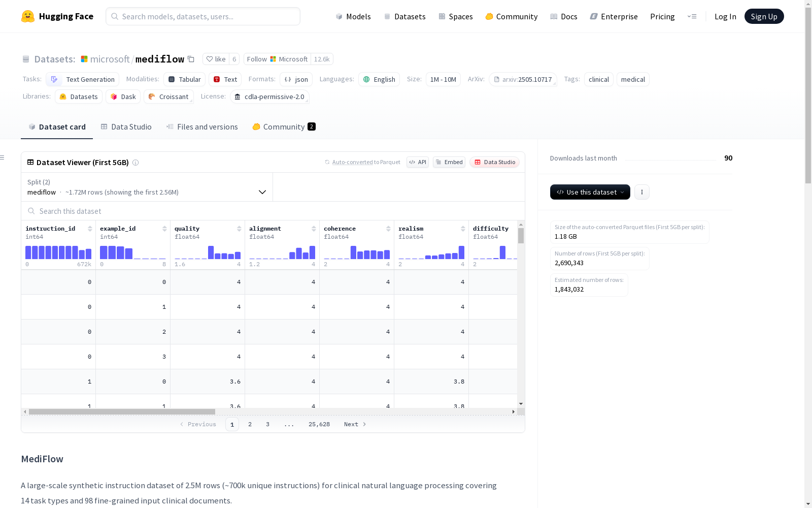Screen dimensions: 812x508
Task: Sort the realism column
Action: 463,229
